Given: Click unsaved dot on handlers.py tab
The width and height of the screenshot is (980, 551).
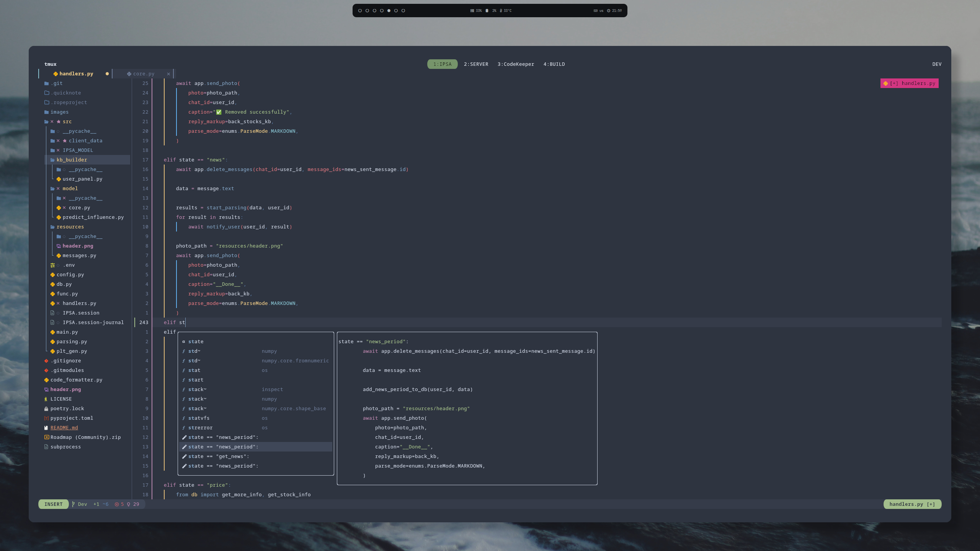Looking at the screenshot, I should click(x=107, y=74).
